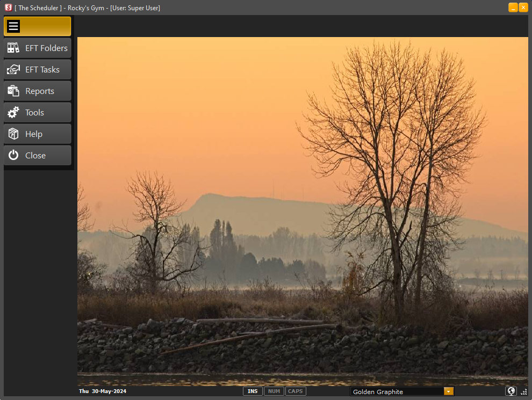Click the sunset landscape background image
This screenshot has height=400, width=532.
303,211
